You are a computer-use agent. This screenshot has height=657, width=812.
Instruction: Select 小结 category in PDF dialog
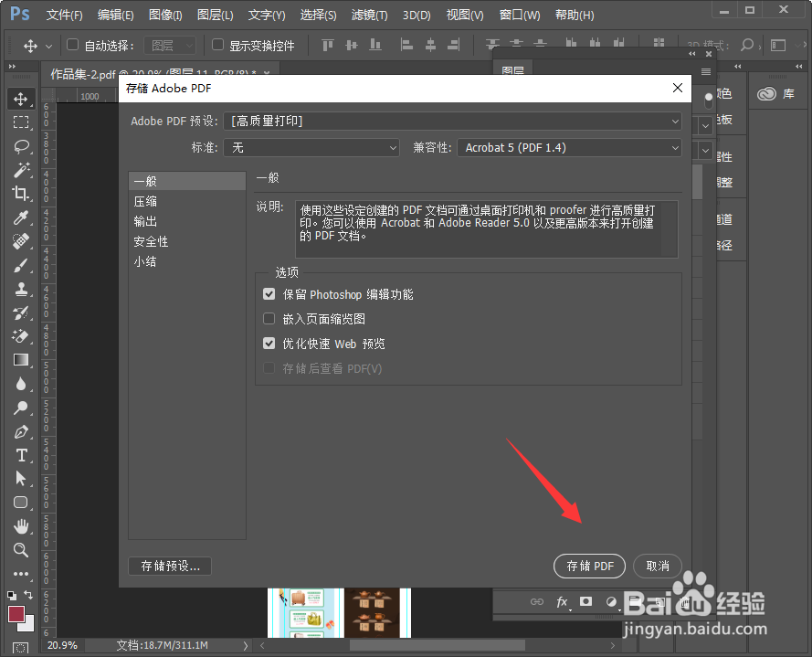(187, 261)
